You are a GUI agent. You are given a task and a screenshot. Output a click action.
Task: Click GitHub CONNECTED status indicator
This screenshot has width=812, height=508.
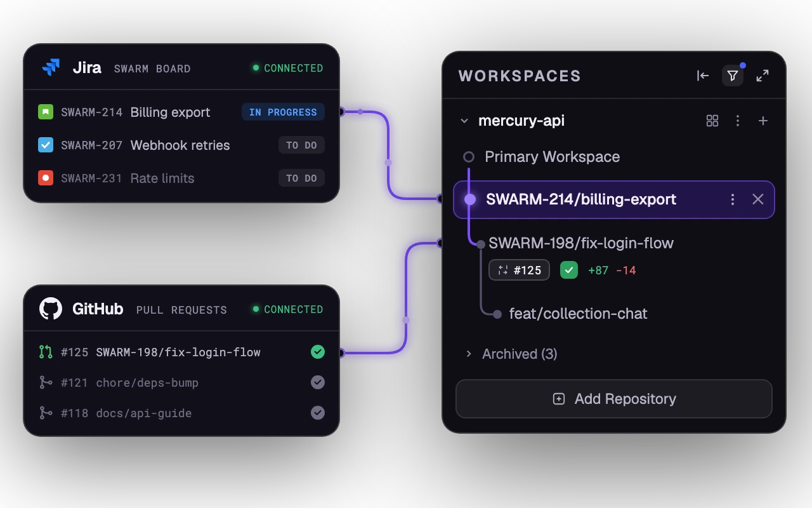click(288, 309)
